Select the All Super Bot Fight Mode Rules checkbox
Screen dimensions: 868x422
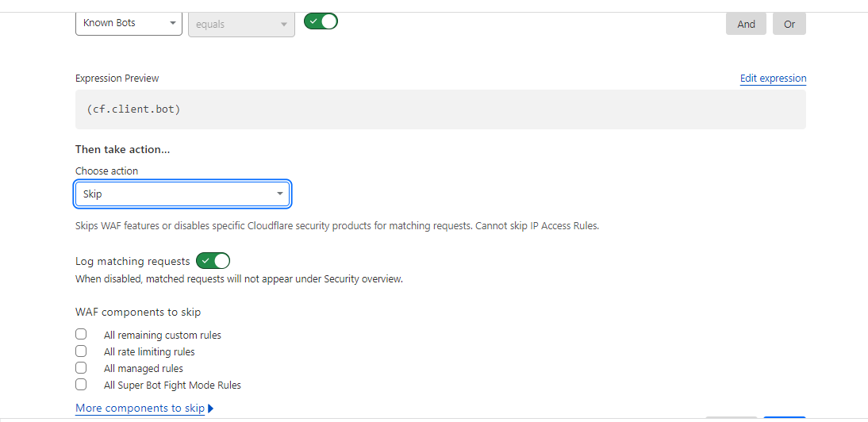82,384
